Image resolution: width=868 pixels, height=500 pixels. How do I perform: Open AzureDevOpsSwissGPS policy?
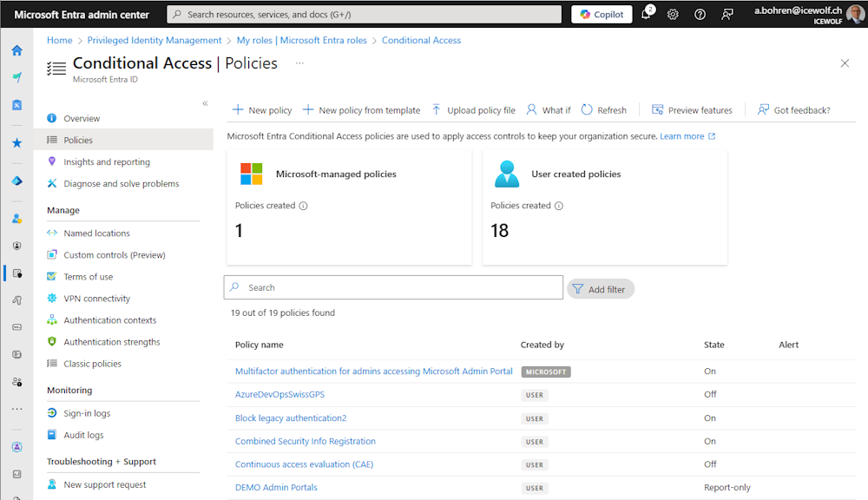[x=279, y=394]
